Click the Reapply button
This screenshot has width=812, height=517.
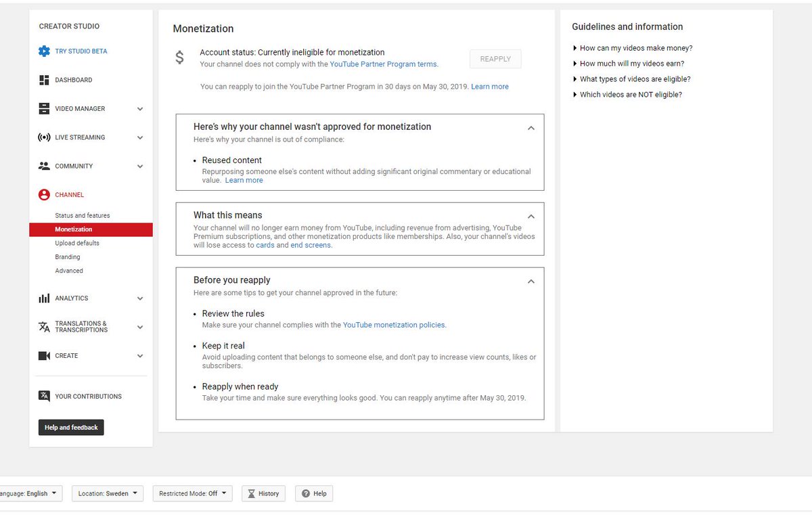(x=495, y=59)
